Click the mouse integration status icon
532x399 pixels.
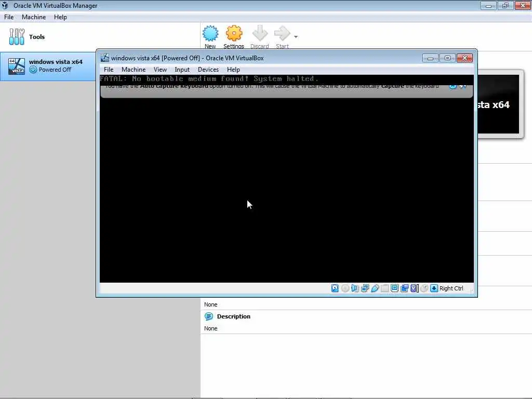coord(424,288)
